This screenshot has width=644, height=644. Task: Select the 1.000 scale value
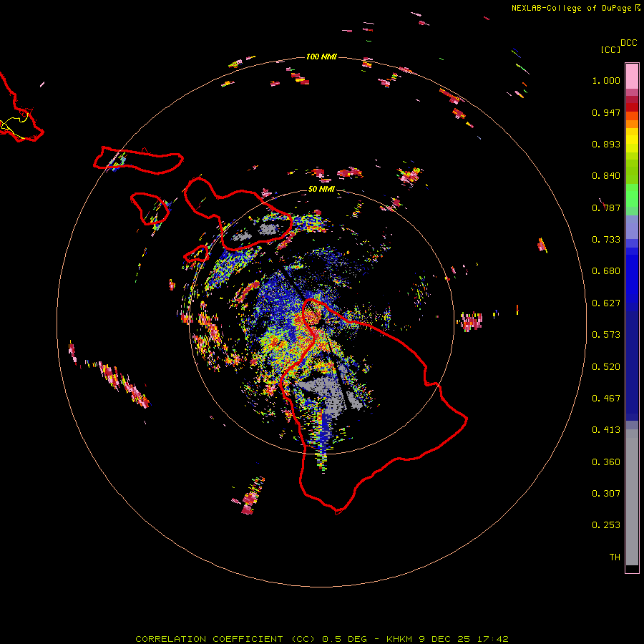606,80
